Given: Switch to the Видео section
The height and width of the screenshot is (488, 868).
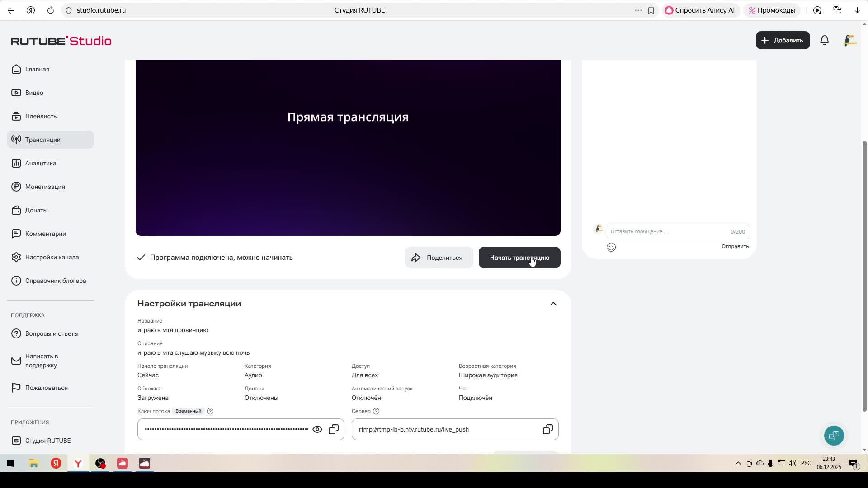Looking at the screenshot, I should 34,93.
